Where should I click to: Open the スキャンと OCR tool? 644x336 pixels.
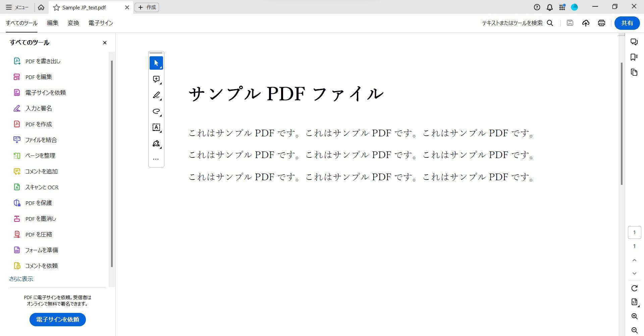[x=42, y=187]
